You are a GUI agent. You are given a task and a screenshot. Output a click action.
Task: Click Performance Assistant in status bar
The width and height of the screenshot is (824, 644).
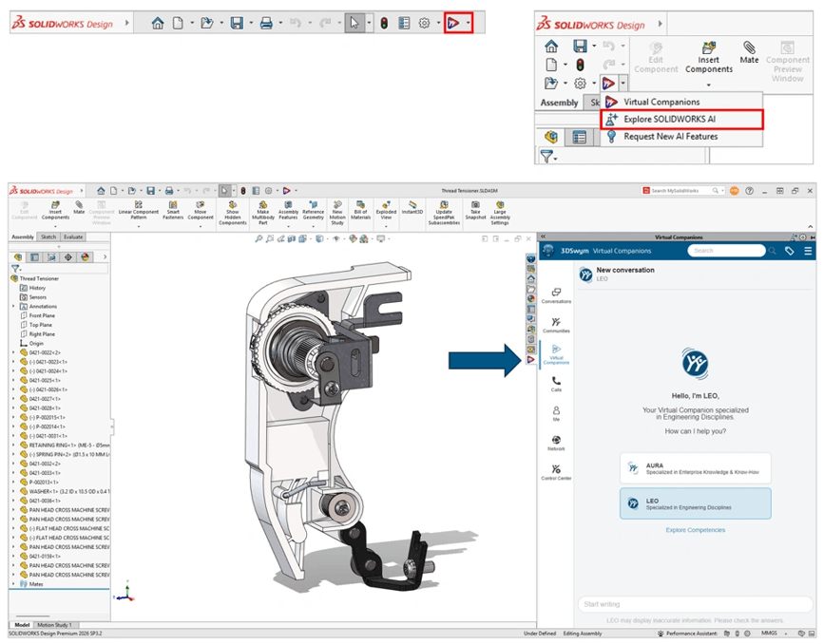(x=687, y=634)
